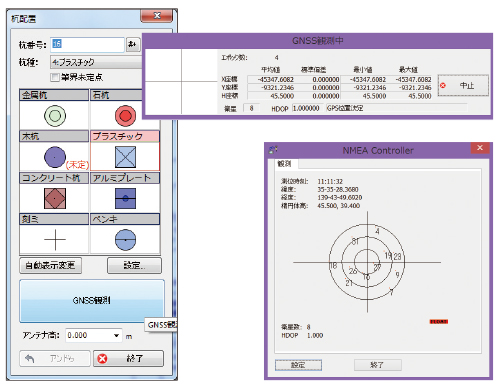500x390 pixels.
Task: Click the 標準偏差 column header
Action: pyautogui.click(x=313, y=70)
